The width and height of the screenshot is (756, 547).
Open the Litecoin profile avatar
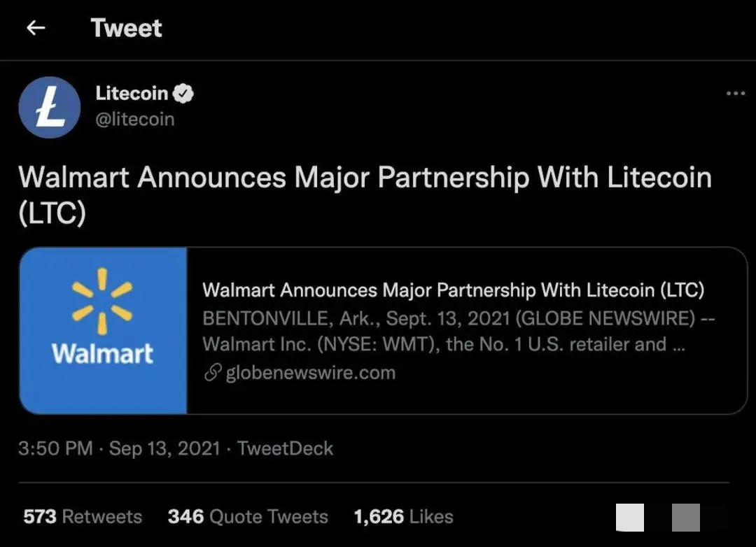click(50, 107)
